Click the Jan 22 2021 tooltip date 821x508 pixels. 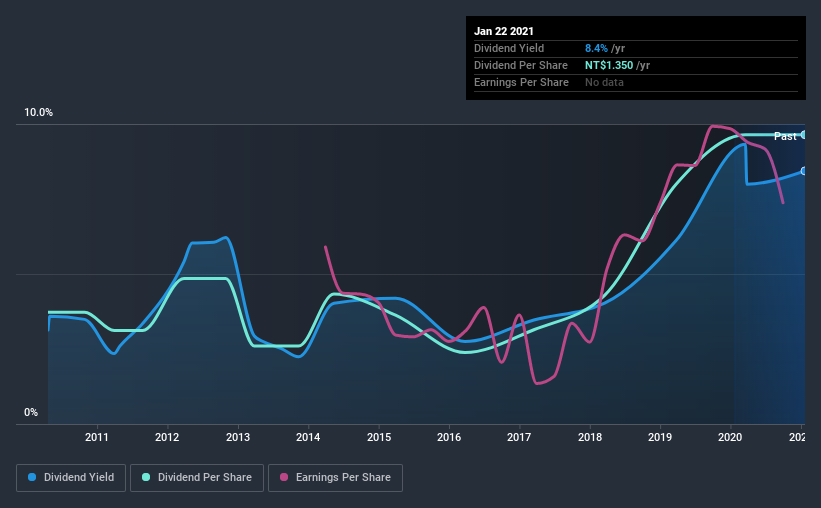tap(504, 31)
